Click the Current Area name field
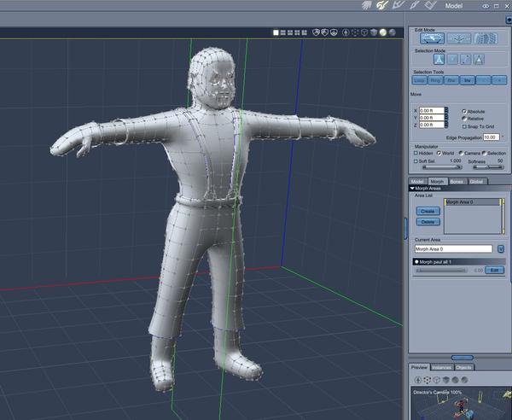This screenshot has height=420, width=512. pyautogui.click(x=453, y=249)
